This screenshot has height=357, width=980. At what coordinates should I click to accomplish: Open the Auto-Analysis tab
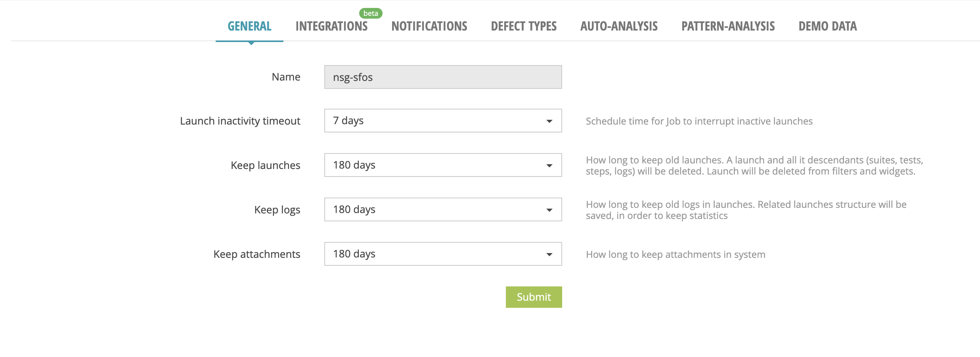[619, 26]
